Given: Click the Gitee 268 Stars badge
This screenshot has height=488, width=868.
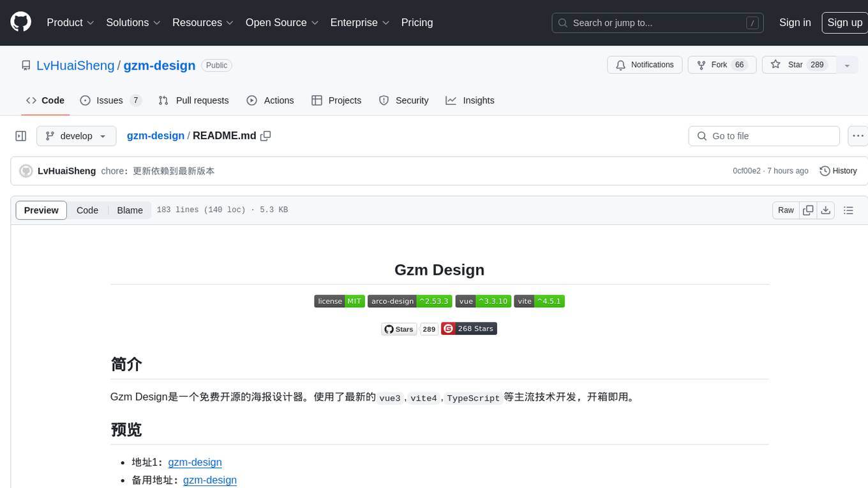Looking at the screenshot, I should tap(469, 329).
